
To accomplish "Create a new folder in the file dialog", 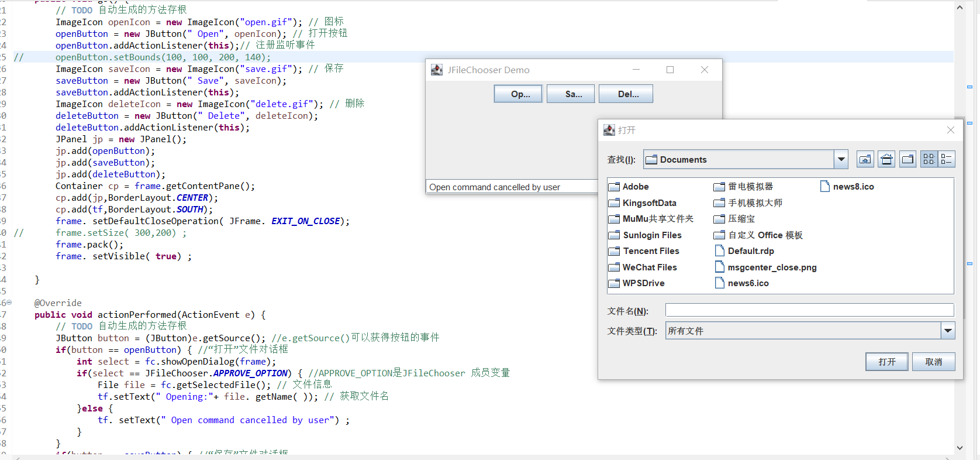I will point(907,159).
